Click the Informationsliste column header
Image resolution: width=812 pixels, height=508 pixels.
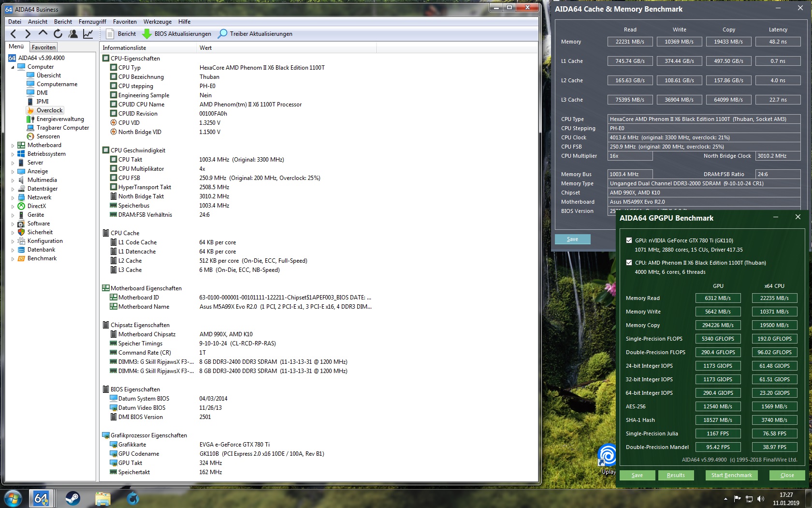(x=148, y=48)
